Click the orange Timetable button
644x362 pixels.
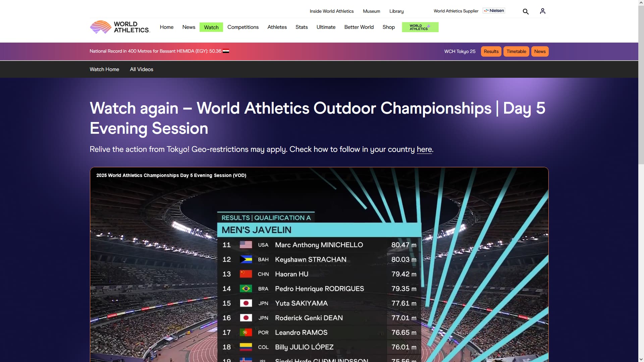(516, 51)
